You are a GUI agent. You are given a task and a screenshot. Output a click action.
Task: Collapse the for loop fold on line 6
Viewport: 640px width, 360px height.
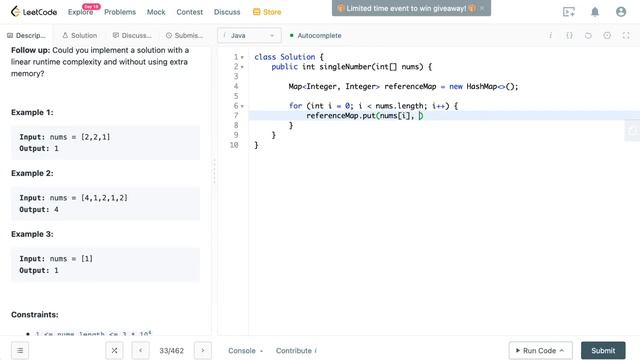[x=242, y=106]
